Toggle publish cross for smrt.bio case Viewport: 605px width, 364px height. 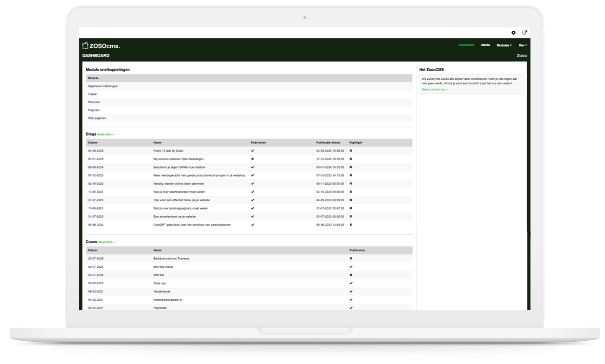click(351, 275)
